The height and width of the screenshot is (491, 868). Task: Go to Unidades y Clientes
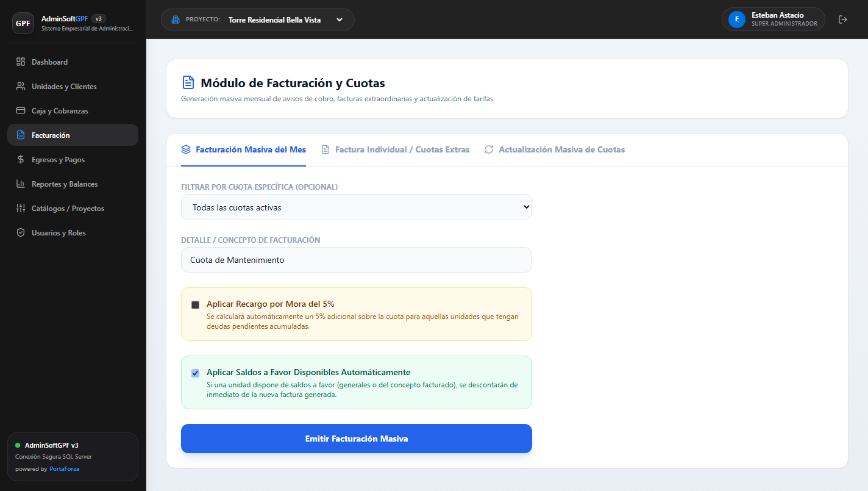pyautogui.click(x=73, y=86)
